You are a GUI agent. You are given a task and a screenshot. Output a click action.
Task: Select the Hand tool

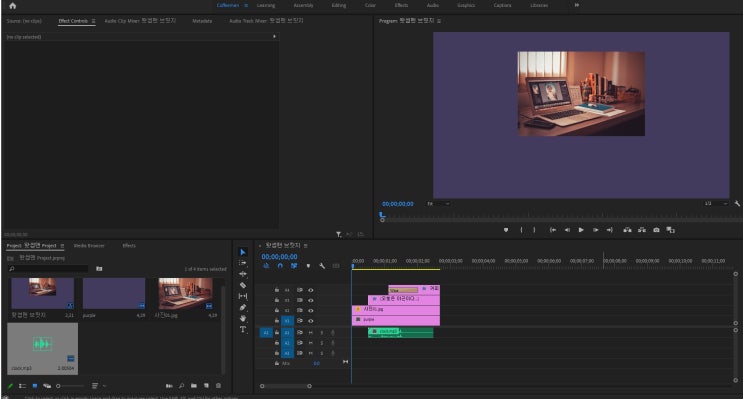(x=243, y=318)
